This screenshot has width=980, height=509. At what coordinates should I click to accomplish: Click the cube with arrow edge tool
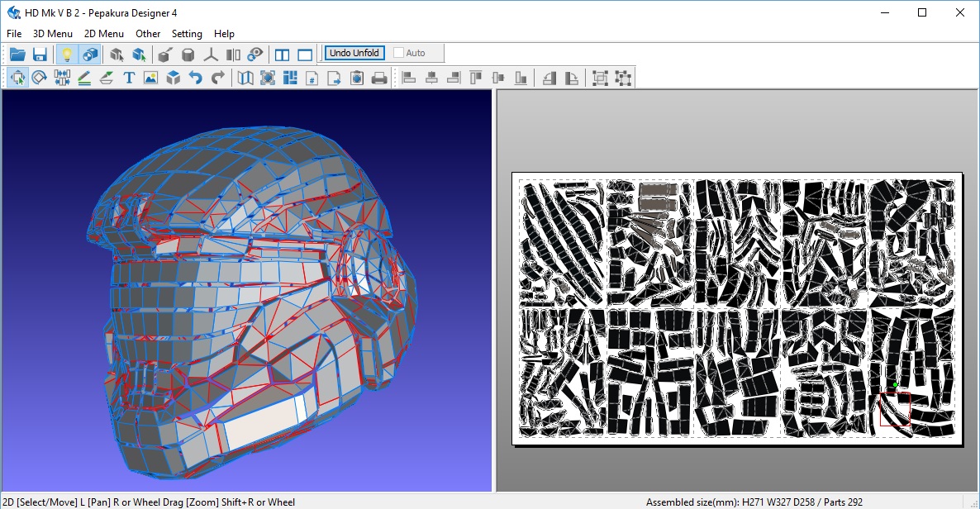[164, 55]
